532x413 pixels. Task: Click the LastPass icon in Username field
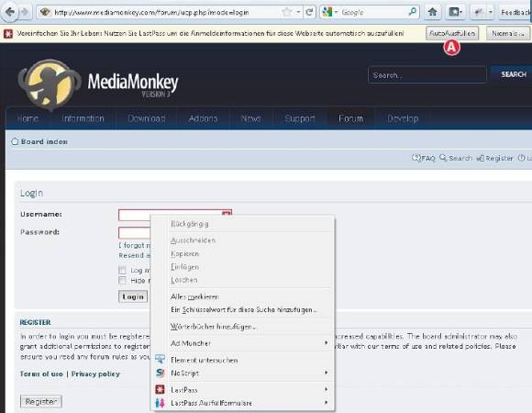pos(227,213)
